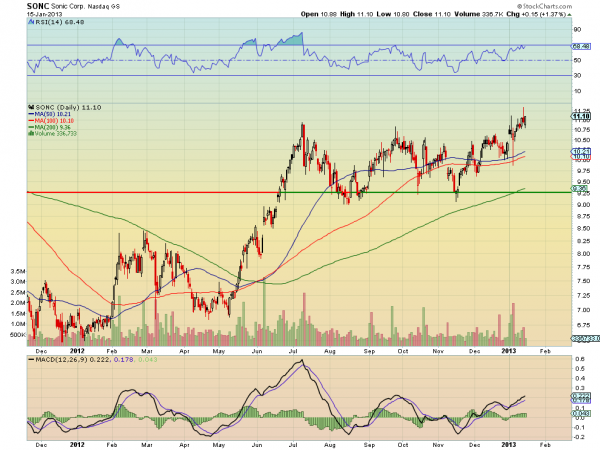Click the red line swatch of MA(100)
Viewport: 600px width, 450px height.
coord(31,121)
